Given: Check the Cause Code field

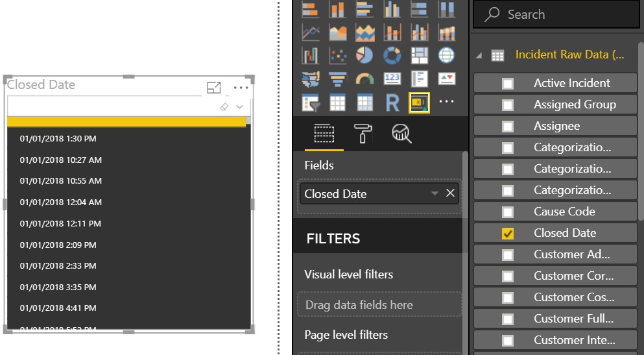Looking at the screenshot, I should (x=508, y=212).
